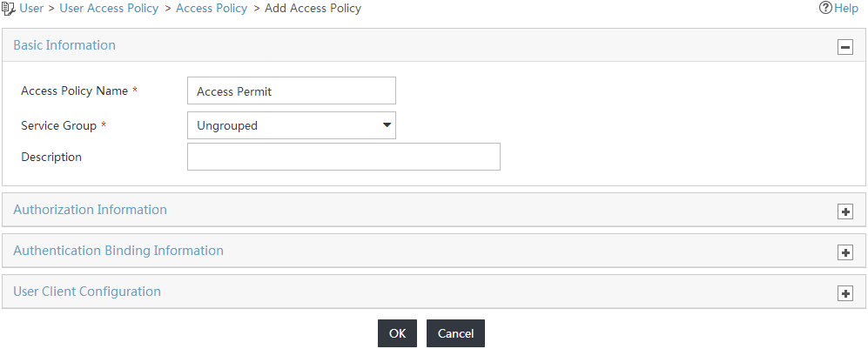Click the Authorization Information section title
The height and width of the screenshot is (349, 868).
pos(91,210)
